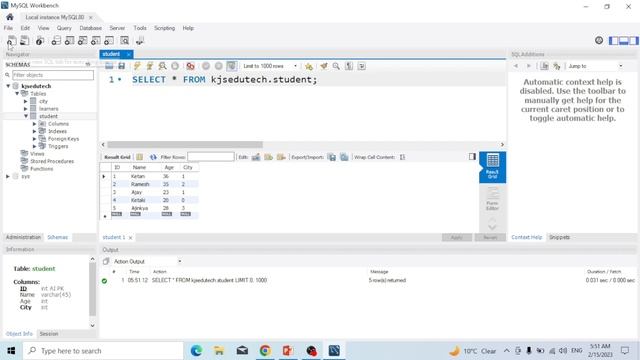This screenshot has height=360, width=640.
Task: Click the explain query magnifier-bolt icon
Action: point(162,66)
